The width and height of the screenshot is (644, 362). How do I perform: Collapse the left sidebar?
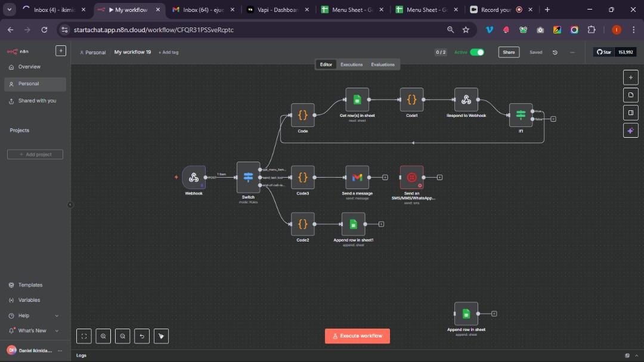coord(70,205)
